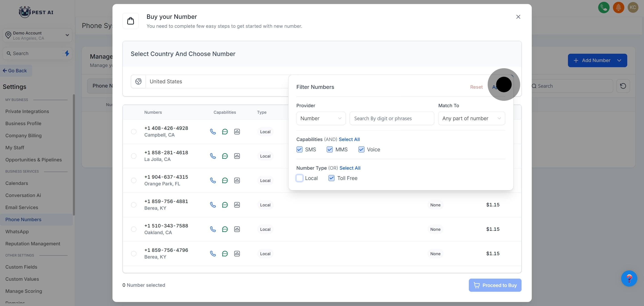Viewport: 644px width, 306px height.
Task: Uncheck the MMS capability checkbox
Action: pyautogui.click(x=330, y=150)
